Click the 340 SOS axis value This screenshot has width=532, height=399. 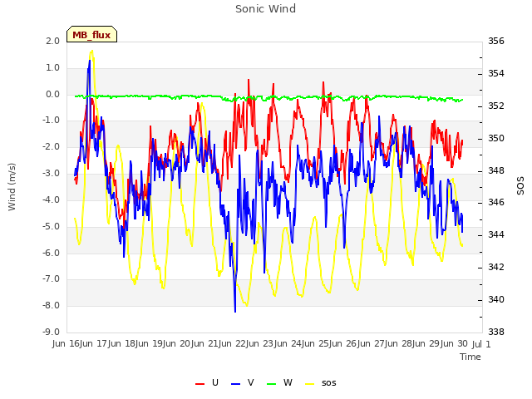coord(496,299)
